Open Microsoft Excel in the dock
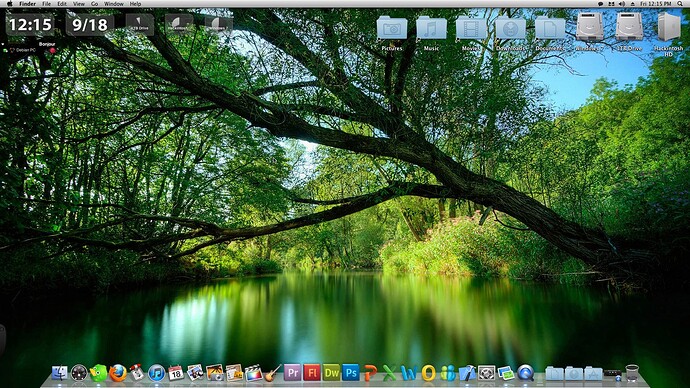The image size is (690, 388). click(x=389, y=373)
